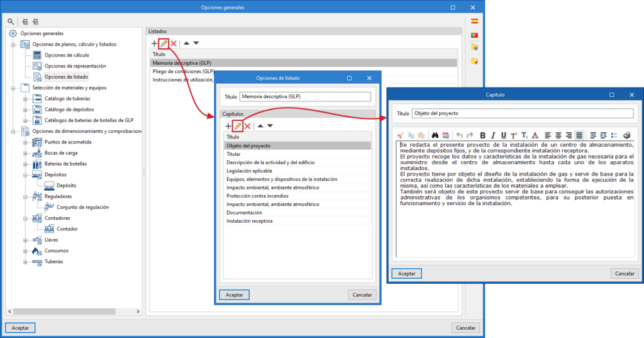Expand Catálogo de depósitos node
The height and width of the screenshot is (338, 644).
25,110
